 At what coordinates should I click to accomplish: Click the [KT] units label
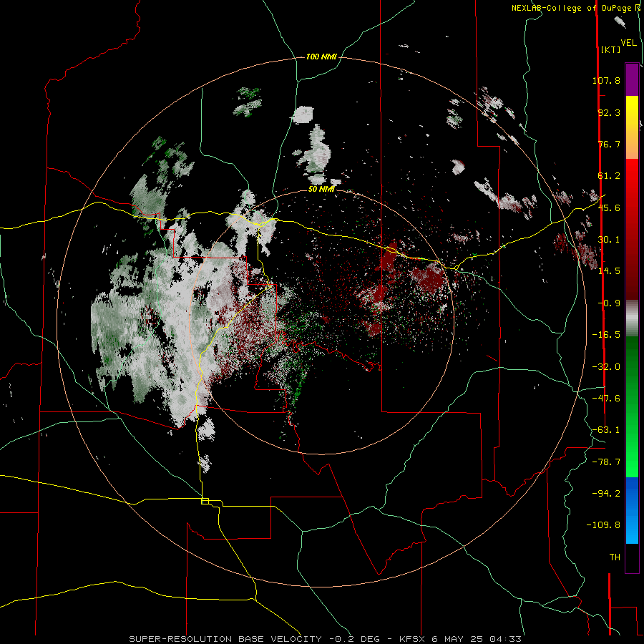pos(610,49)
